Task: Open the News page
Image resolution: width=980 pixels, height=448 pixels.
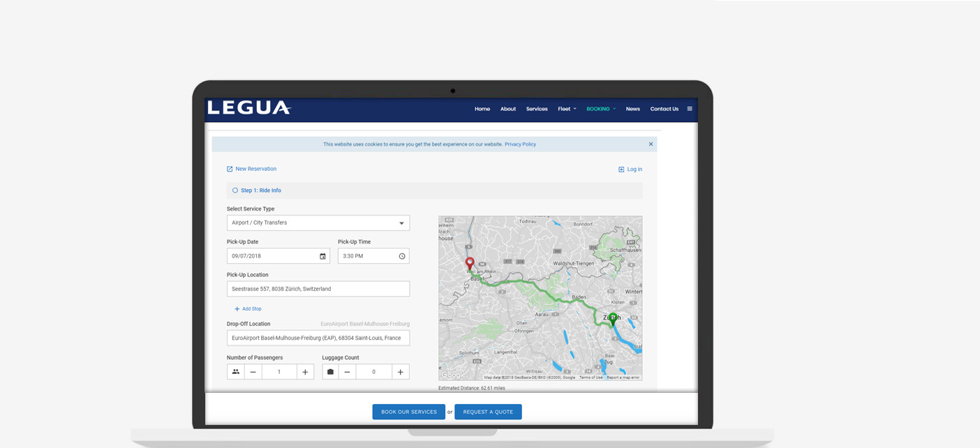Action: pos(633,109)
